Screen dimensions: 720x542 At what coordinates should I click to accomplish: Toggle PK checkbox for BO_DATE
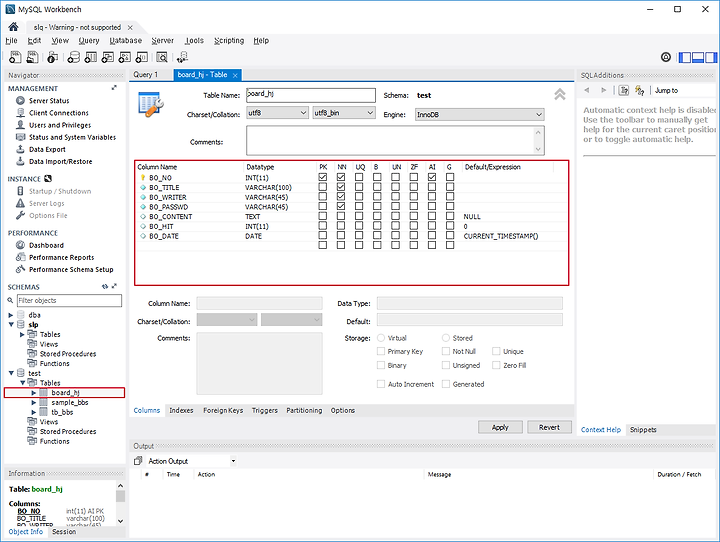323,236
